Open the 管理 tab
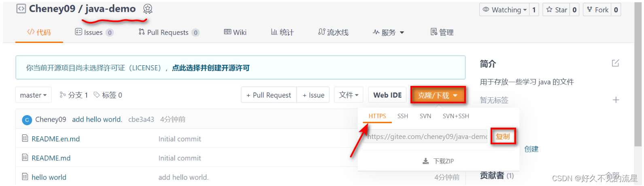Image resolution: width=644 pixels, height=186 pixels. (442, 32)
